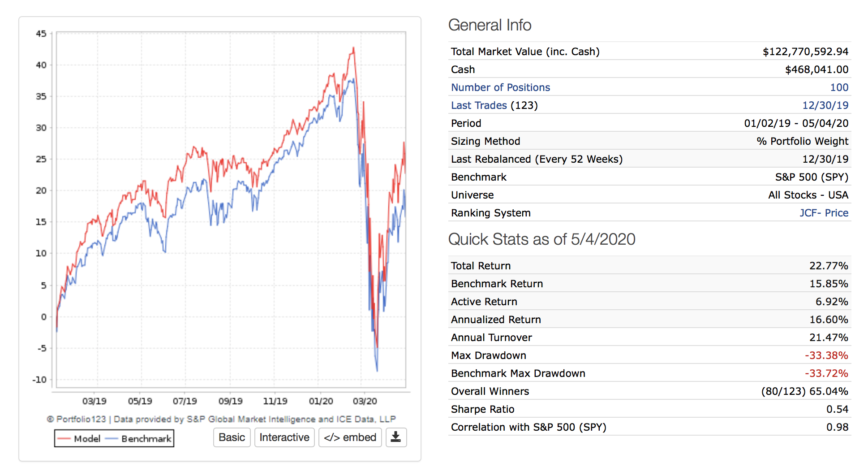Open the Last Trades link
Screen dimensions: 868x467
479,105
